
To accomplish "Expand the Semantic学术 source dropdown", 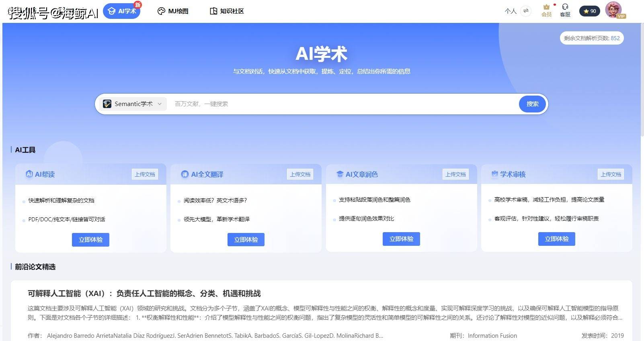I will tap(133, 104).
